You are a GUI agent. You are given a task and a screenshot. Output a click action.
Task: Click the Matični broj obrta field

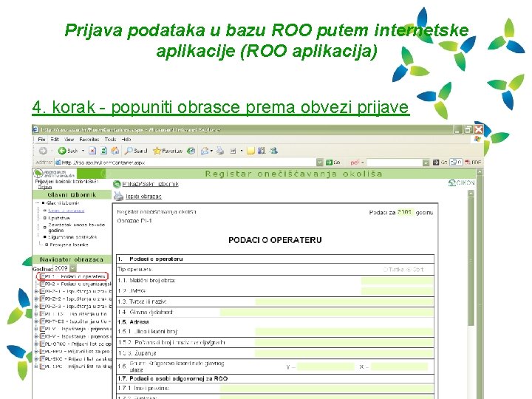[x=397, y=280]
